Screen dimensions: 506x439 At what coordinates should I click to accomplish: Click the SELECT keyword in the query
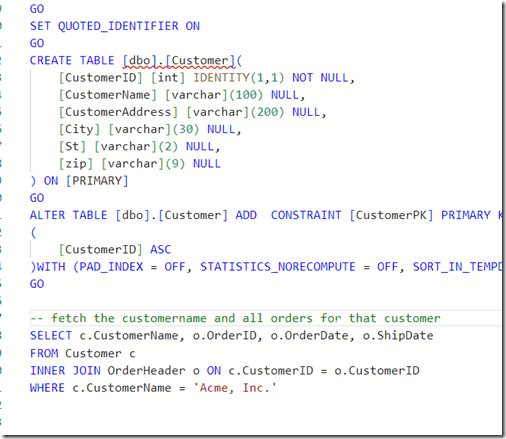click(x=51, y=335)
